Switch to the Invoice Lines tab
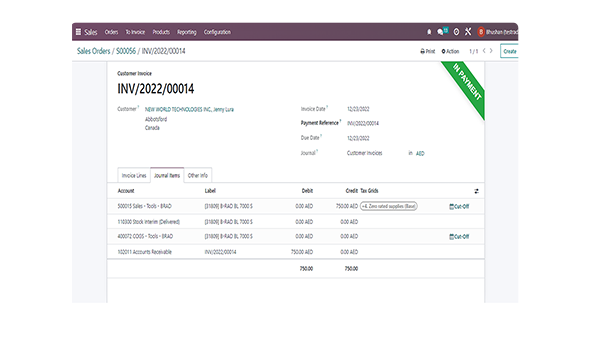This screenshot has width=590, height=360. [x=134, y=175]
